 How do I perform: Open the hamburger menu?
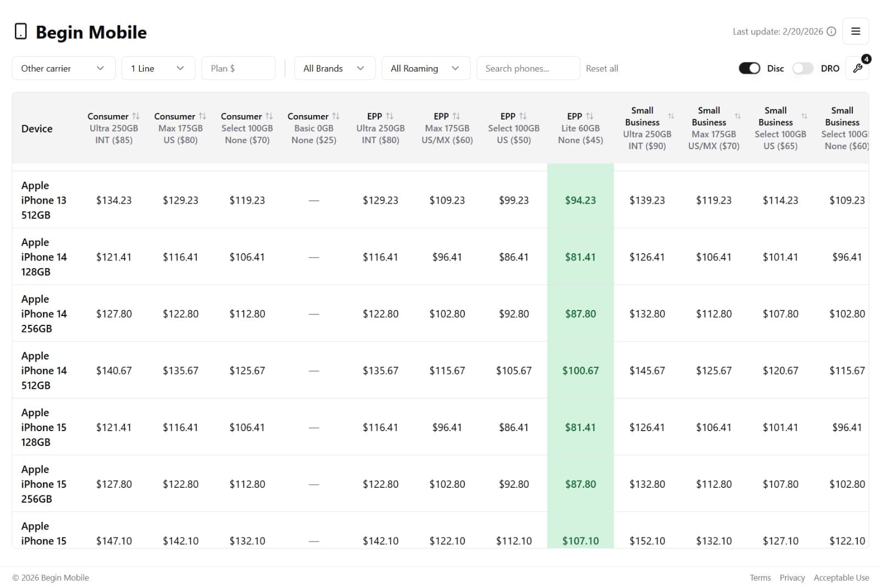tap(856, 31)
